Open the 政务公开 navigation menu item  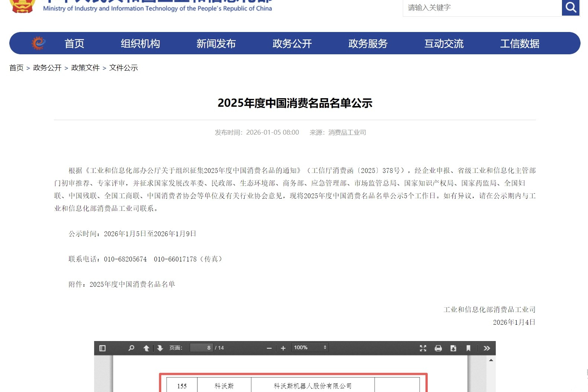[x=292, y=44]
